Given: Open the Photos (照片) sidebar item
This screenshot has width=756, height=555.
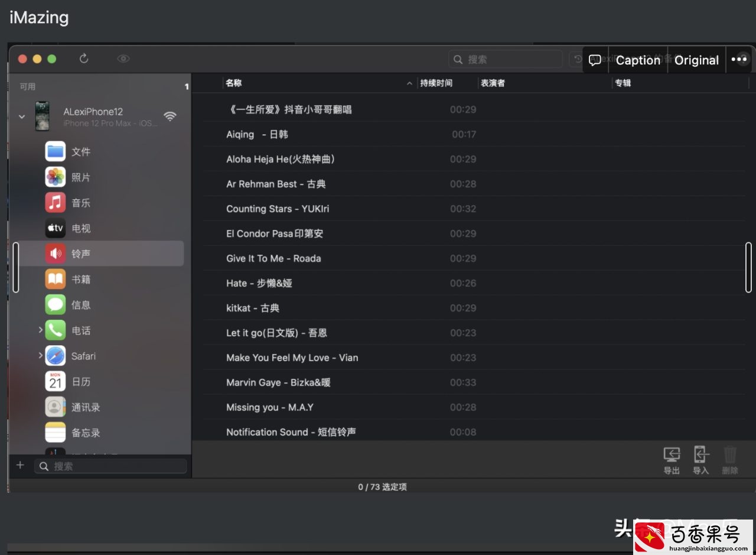Looking at the screenshot, I should tap(97, 177).
